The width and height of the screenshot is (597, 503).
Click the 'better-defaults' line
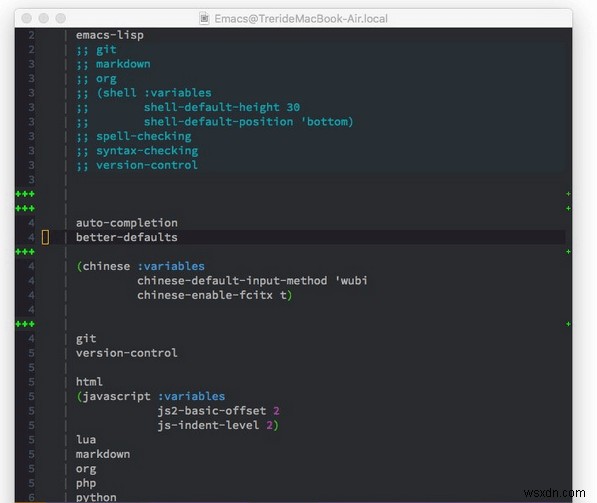[127, 237]
